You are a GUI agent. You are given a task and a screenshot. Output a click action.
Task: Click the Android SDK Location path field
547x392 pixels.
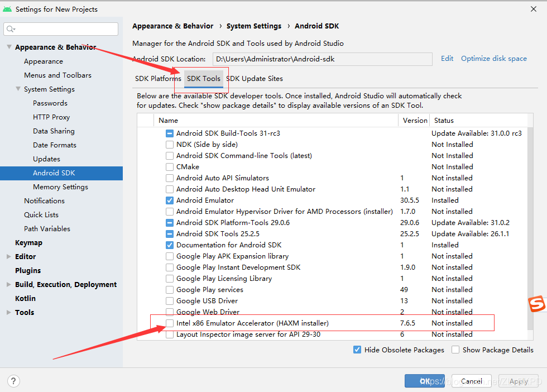tap(323, 59)
